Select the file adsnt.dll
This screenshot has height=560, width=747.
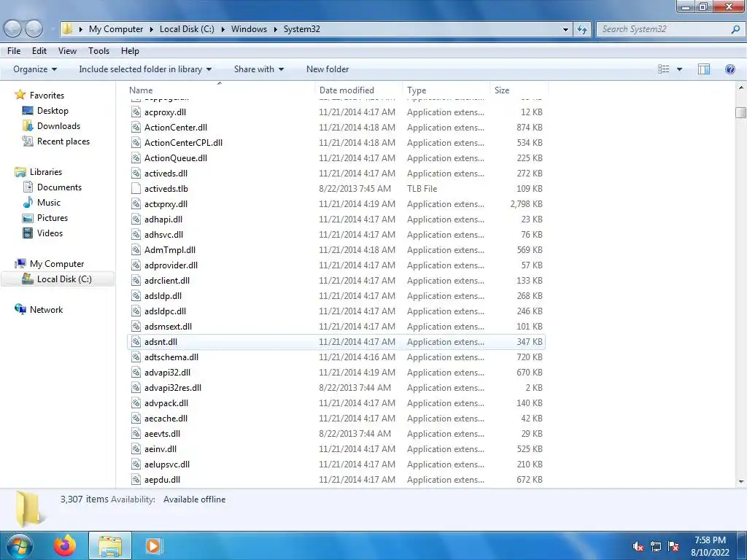(x=336, y=342)
